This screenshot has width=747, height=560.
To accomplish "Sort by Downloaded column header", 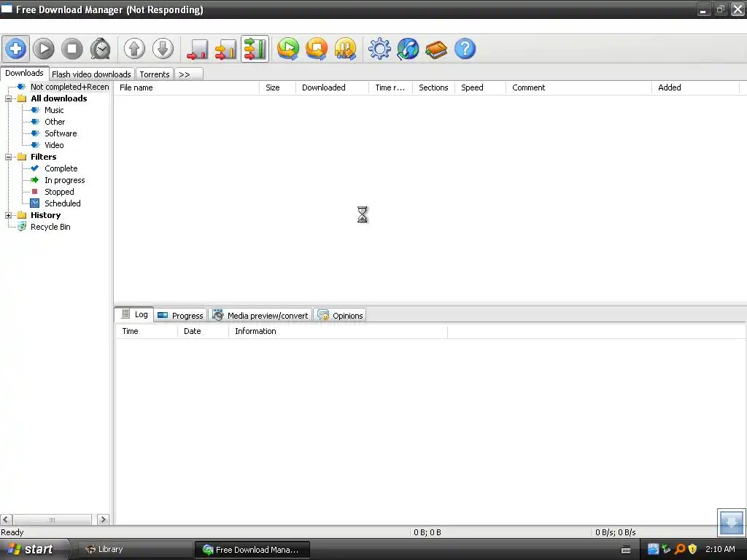I will [x=332, y=87].
